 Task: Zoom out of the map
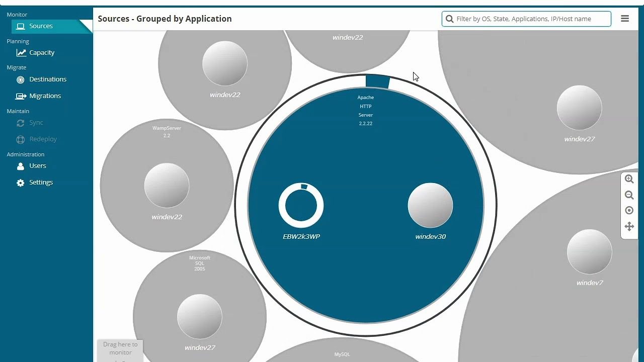[629, 195]
